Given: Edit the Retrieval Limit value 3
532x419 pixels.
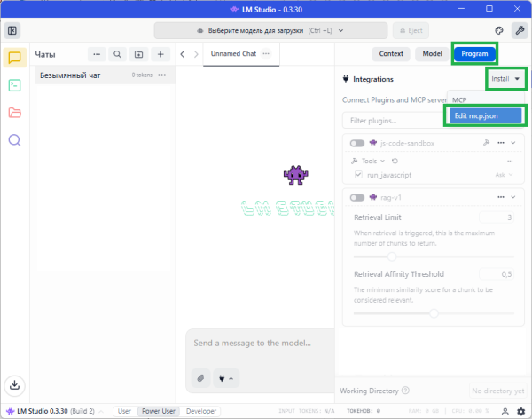Looking at the screenshot, I should pyautogui.click(x=497, y=217).
